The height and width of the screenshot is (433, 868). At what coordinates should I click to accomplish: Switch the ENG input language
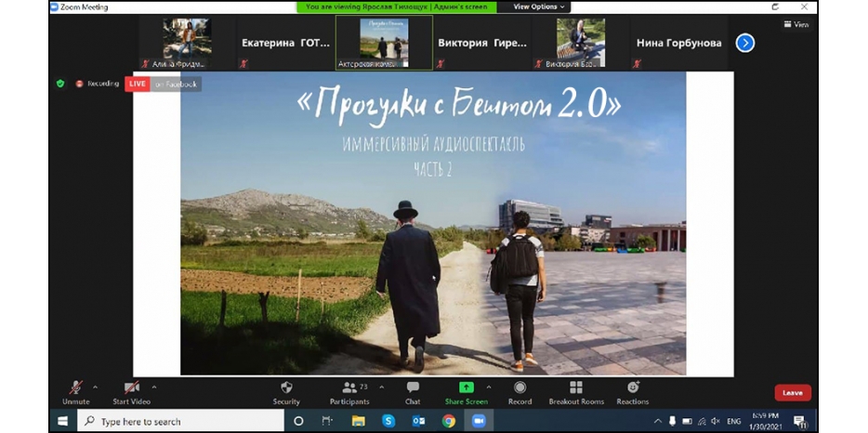pos(734,421)
